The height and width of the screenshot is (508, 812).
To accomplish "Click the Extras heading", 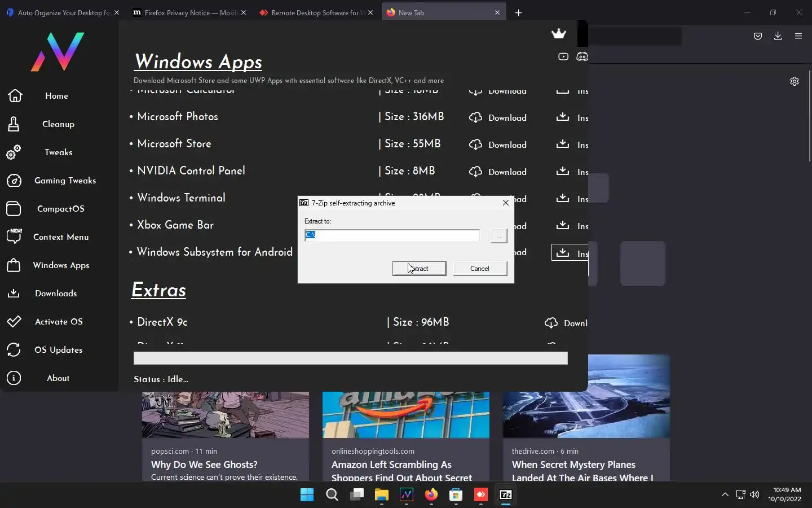I will 158,290.
